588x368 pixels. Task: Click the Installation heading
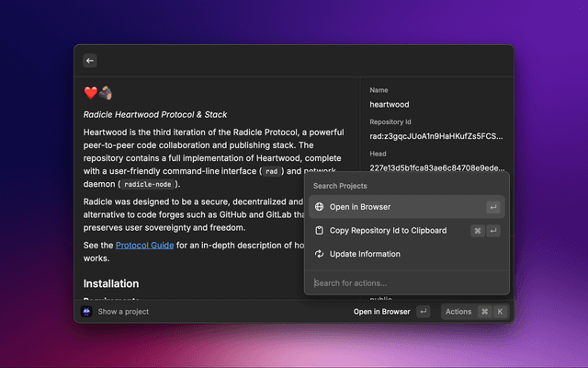[x=111, y=283]
